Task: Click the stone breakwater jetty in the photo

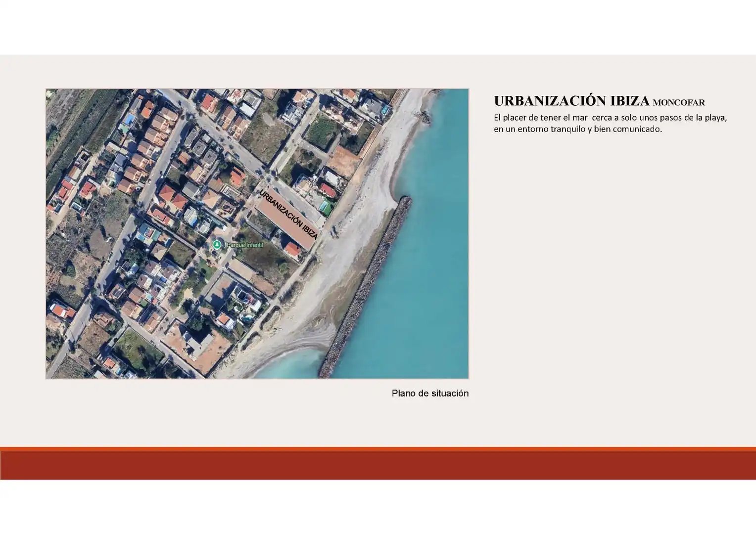Action: click(366, 287)
